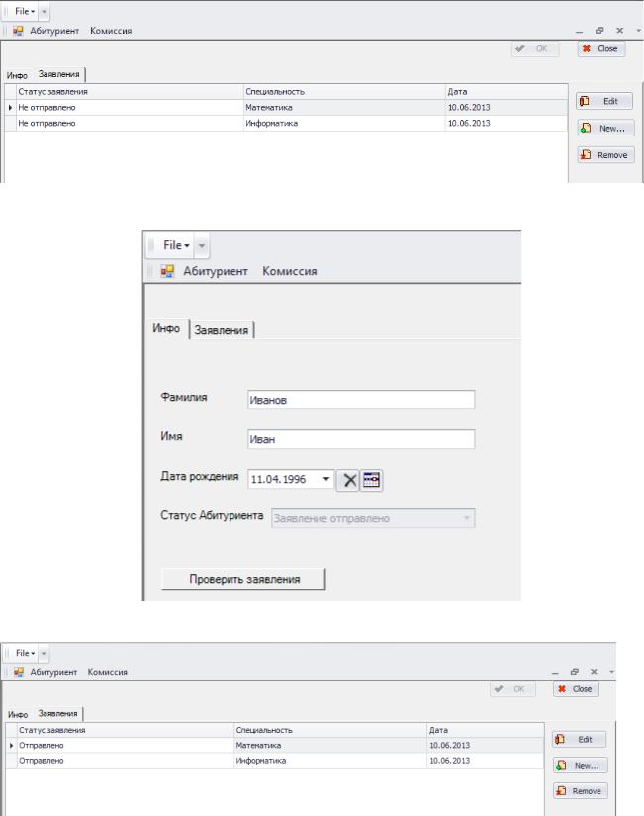
Task: Select Математика cell in bottom window
Action: (x=330, y=745)
